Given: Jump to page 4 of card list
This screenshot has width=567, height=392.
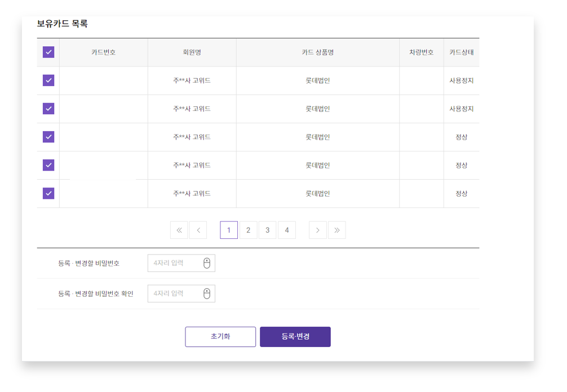Looking at the screenshot, I should (287, 230).
